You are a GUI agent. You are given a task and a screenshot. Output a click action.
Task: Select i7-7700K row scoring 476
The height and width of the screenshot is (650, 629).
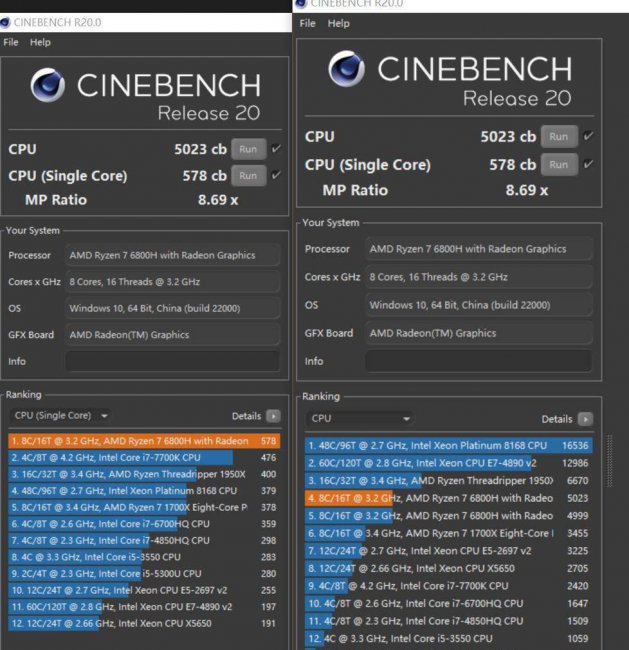144,457
